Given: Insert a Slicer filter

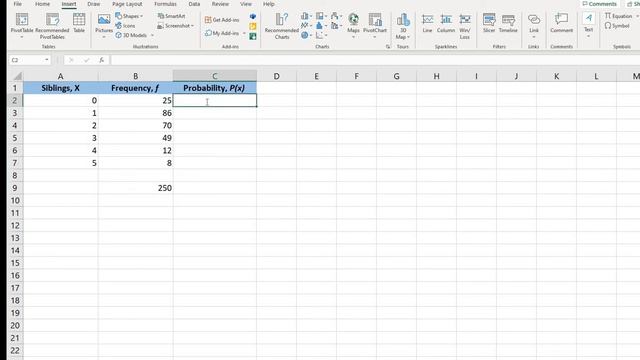Looking at the screenshot, I should click(489, 23).
